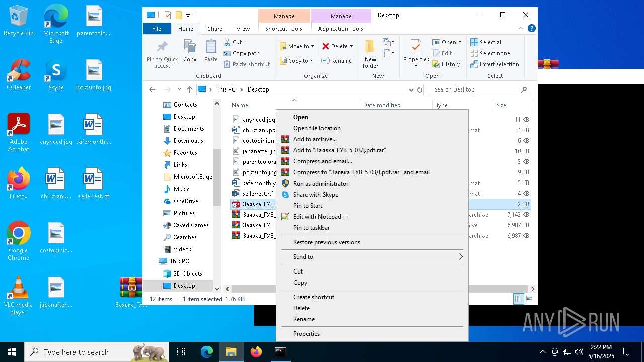
Task: Click the Search Desktop field
Action: [480, 89]
